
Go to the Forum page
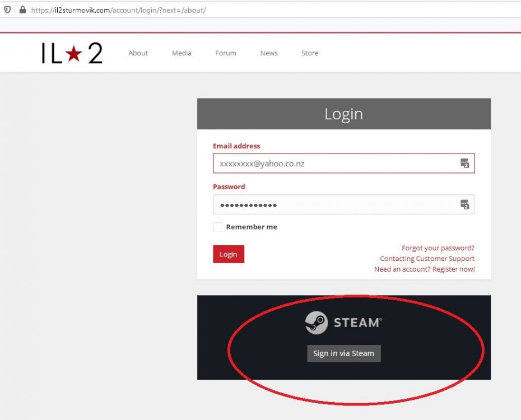point(226,53)
